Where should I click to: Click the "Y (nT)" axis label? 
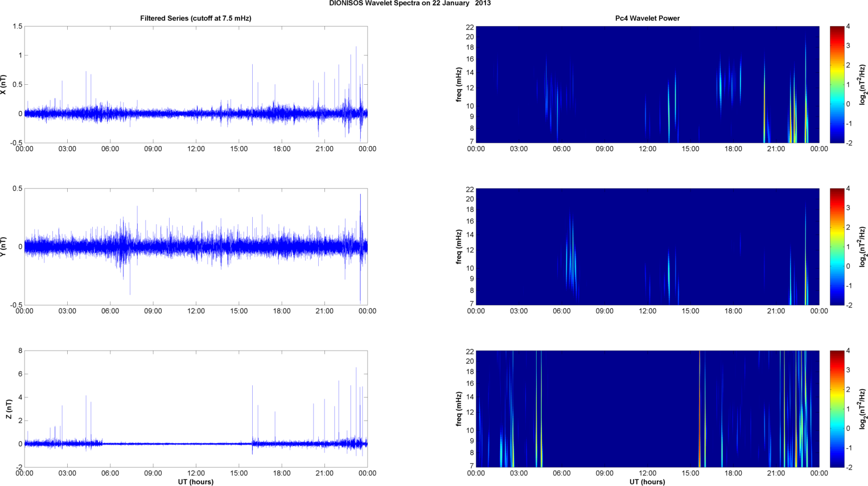click(x=3, y=246)
